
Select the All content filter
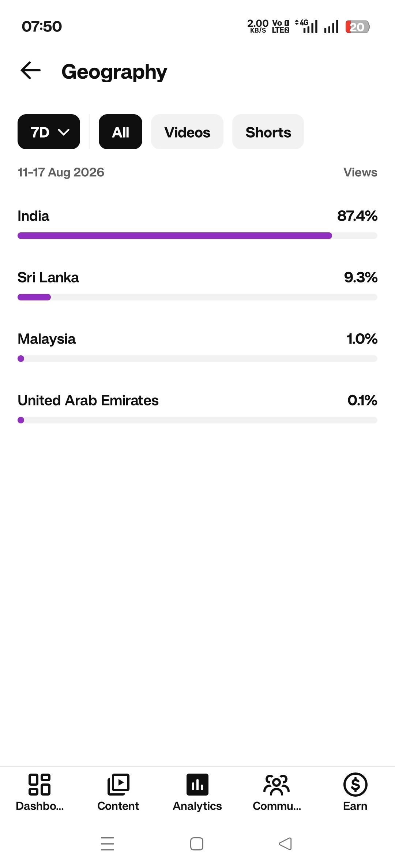tap(120, 132)
